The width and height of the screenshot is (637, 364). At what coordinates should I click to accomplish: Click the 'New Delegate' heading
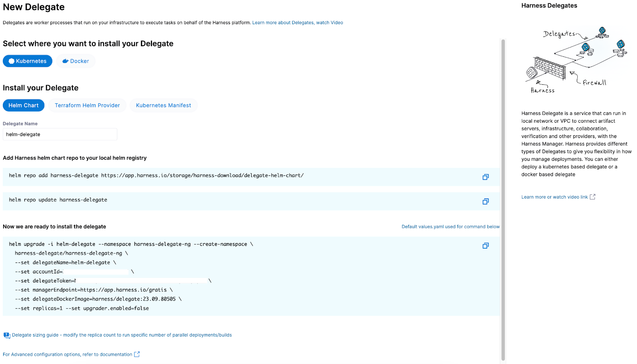(x=33, y=7)
